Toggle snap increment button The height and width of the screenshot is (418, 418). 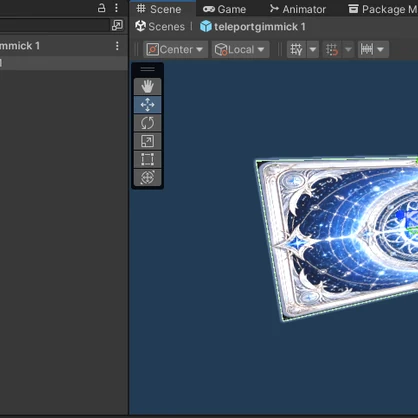pos(332,50)
